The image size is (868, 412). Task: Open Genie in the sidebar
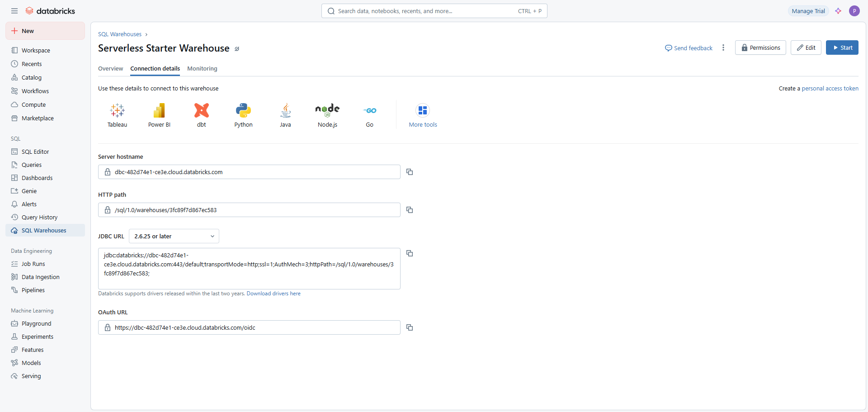(x=45, y=191)
